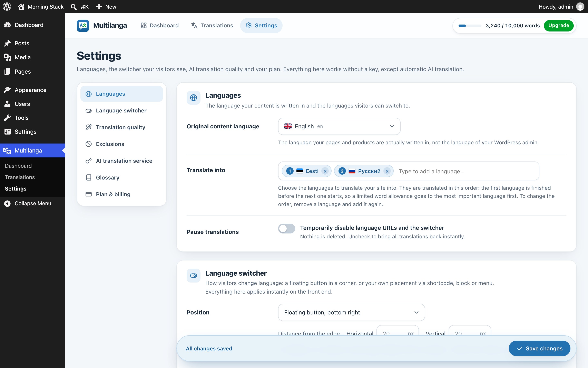Click Howdy, admin account link
The width and height of the screenshot is (588, 368).
(561, 7)
